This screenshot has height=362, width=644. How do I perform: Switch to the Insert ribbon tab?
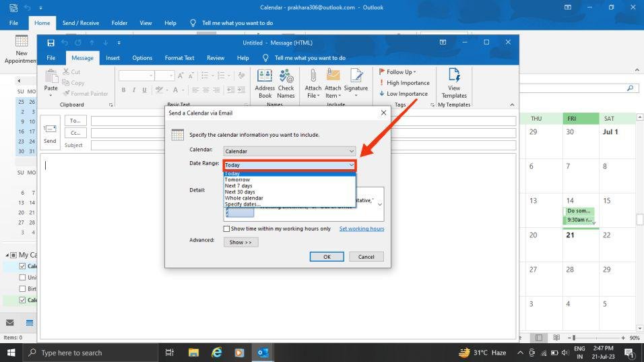click(x=112, y=58)
